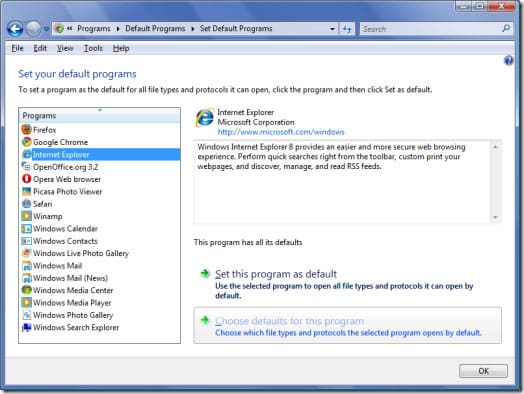Click the Refresh button beside address bar

347,29
